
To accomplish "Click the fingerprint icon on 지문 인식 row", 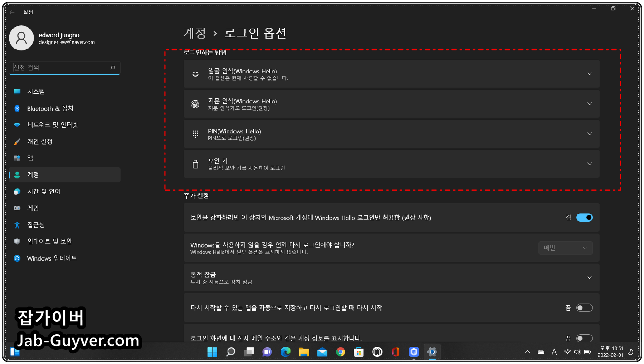I will pos(195,104).
